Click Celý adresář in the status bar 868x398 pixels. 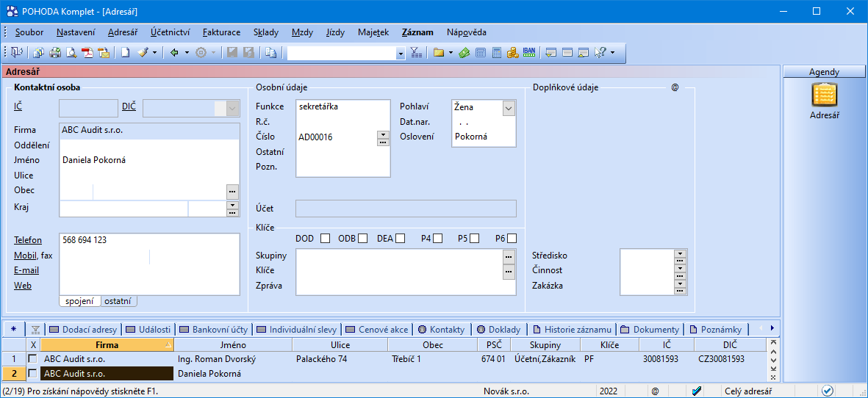tap(749, 391)
